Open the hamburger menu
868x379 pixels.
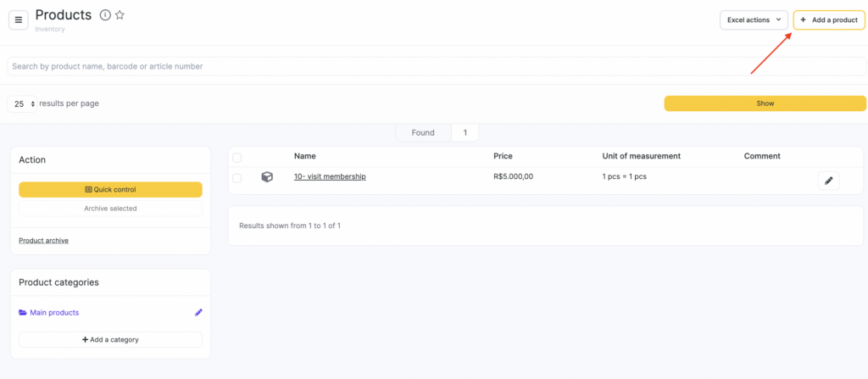[x=19, y=20]
